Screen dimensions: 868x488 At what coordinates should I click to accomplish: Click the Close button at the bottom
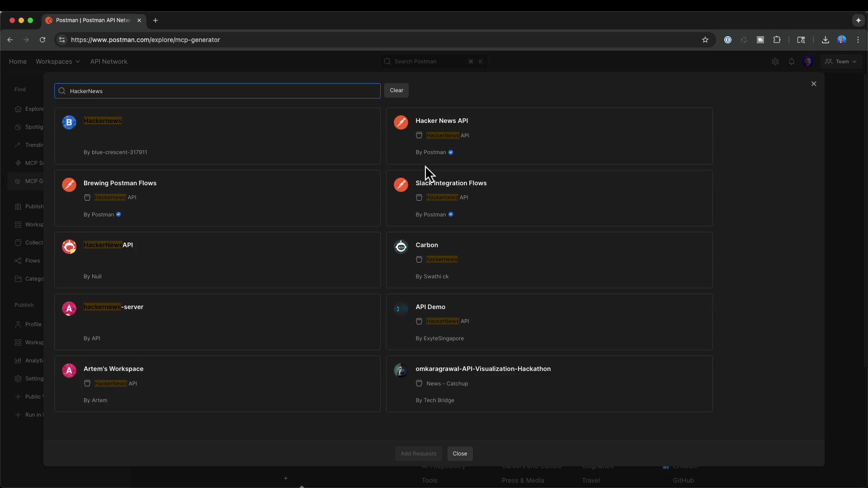pos(460,454)
